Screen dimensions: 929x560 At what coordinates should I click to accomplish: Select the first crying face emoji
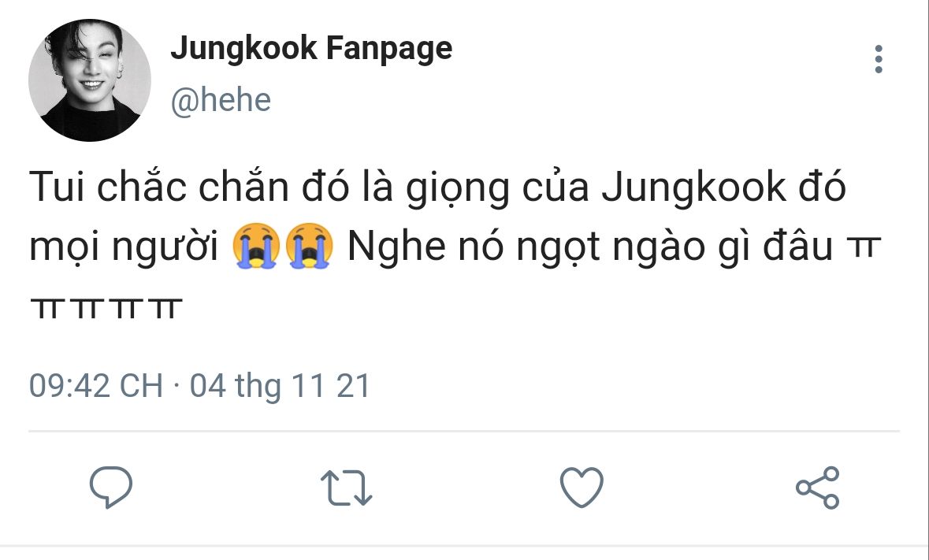pos(257,246)
